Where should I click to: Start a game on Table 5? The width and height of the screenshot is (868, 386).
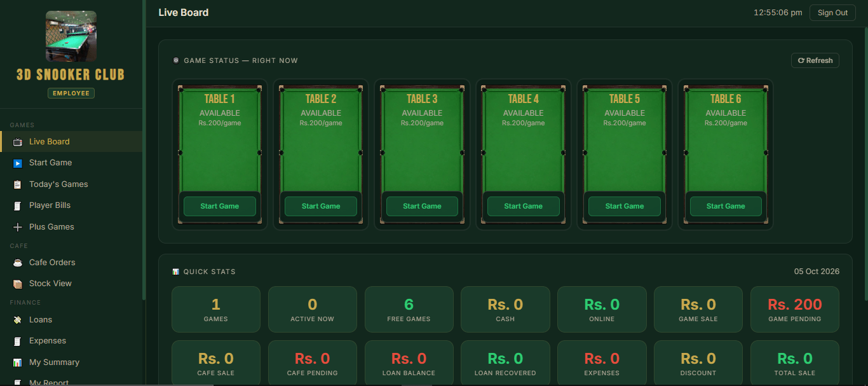625,206
